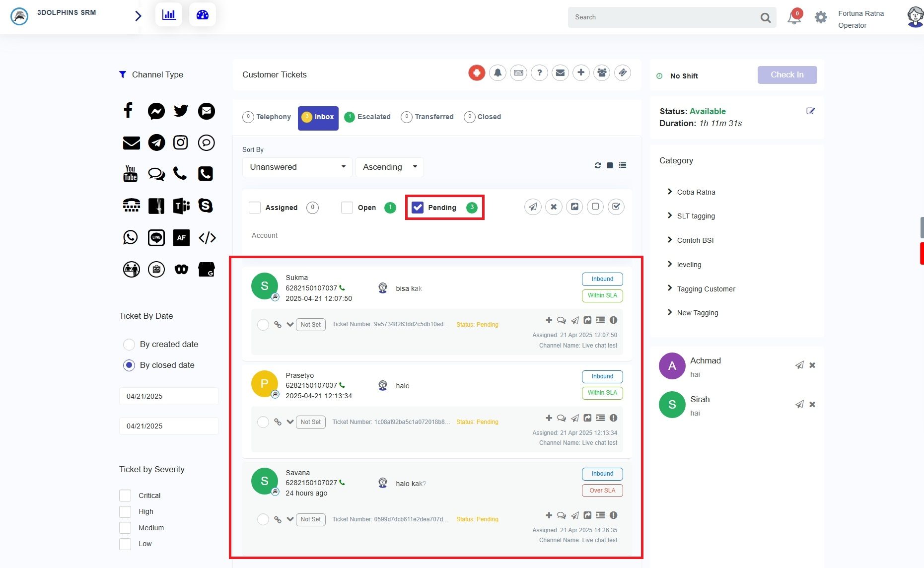Image resolution: width=924 pixels, height=568 pixels.
Task: Select By created date radio button
Action: pyautogui.click(x=129, y=345)
